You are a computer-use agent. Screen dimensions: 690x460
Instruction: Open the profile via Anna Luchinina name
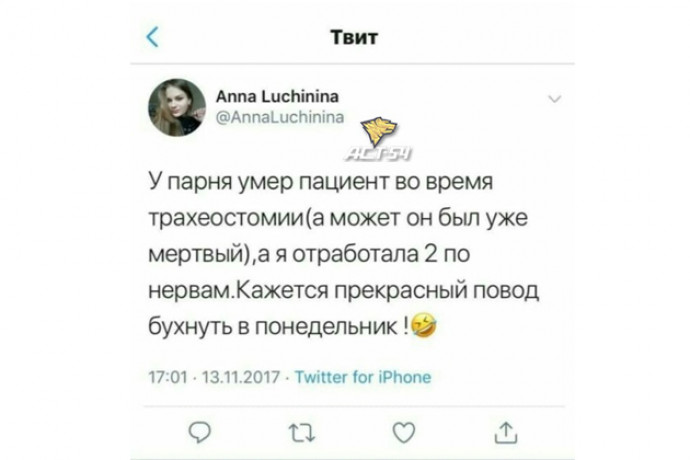277,96
